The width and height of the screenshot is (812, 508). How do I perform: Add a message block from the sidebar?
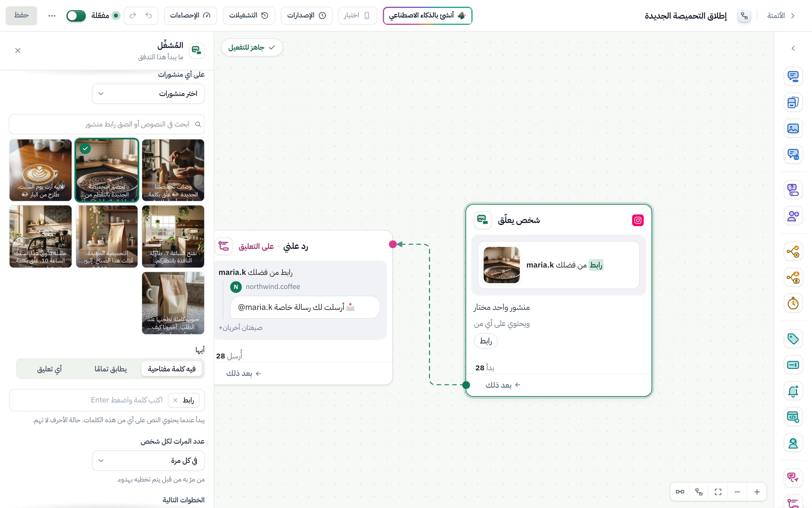[x=793, y=76]
